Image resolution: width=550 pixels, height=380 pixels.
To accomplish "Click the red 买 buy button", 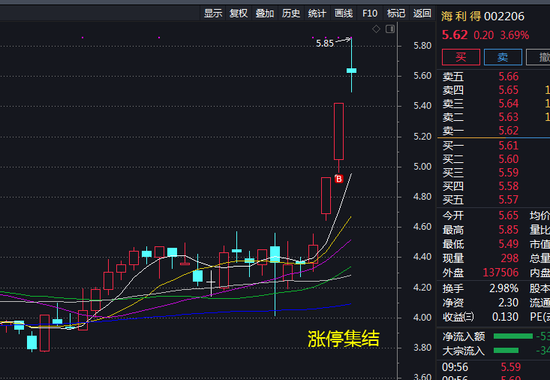I will [x=461, y=57].
